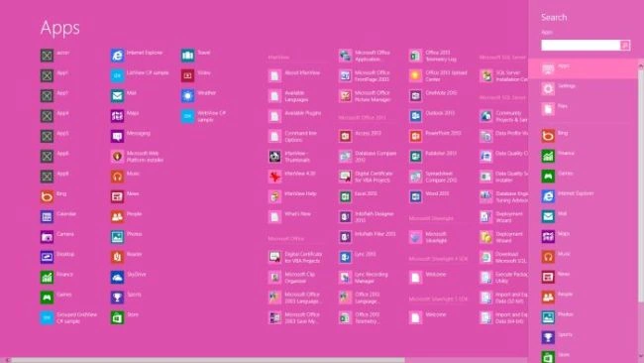Screen dimensions: 644x363
Task: Open Access 2013
Action: click(361, 136)
